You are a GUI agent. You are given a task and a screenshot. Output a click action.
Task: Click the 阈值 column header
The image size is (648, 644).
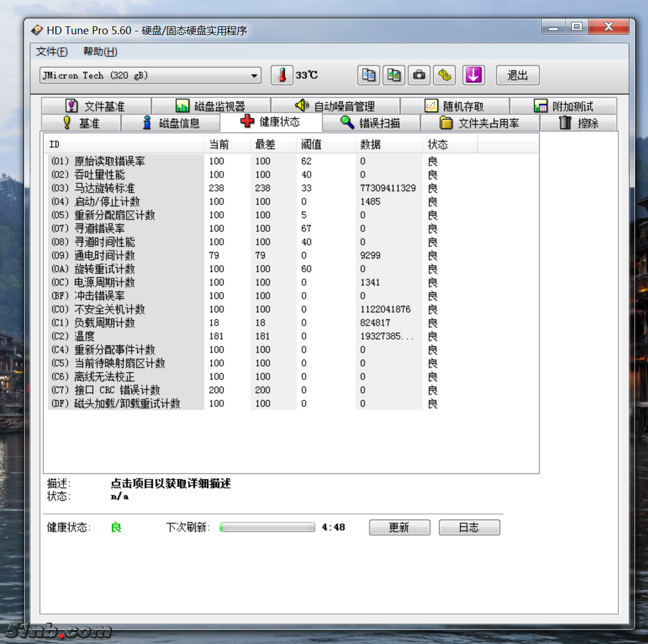(x=326, y=144)
